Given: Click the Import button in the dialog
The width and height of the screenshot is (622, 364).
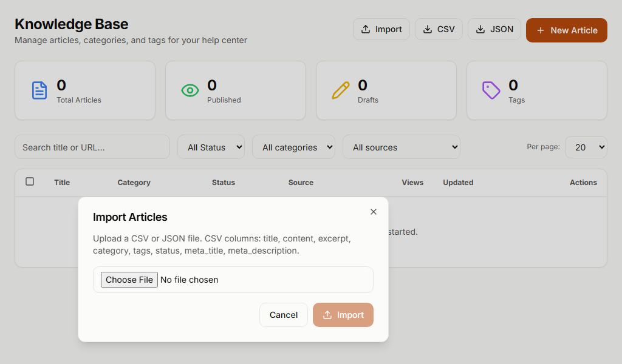Looking at the screenshot, I should pos(343,315).
